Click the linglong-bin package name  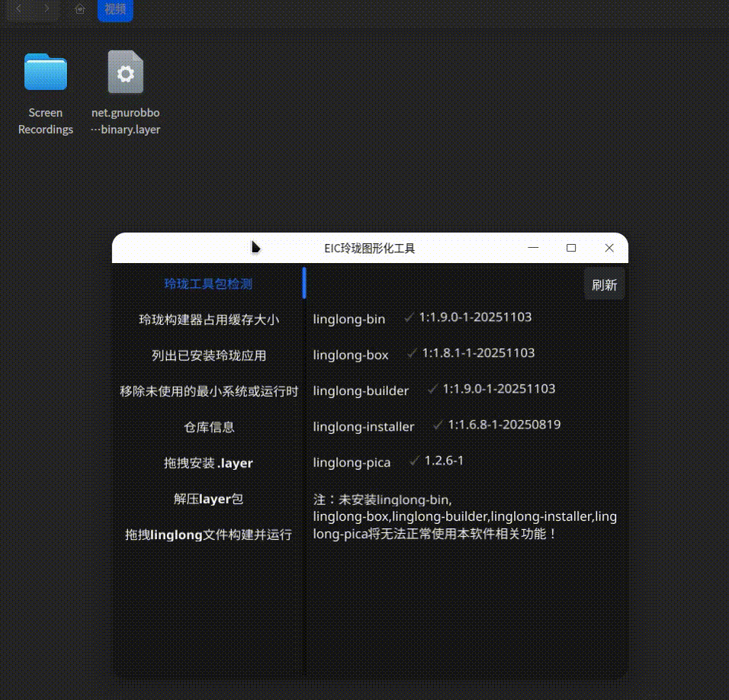(x=349, y=319)
